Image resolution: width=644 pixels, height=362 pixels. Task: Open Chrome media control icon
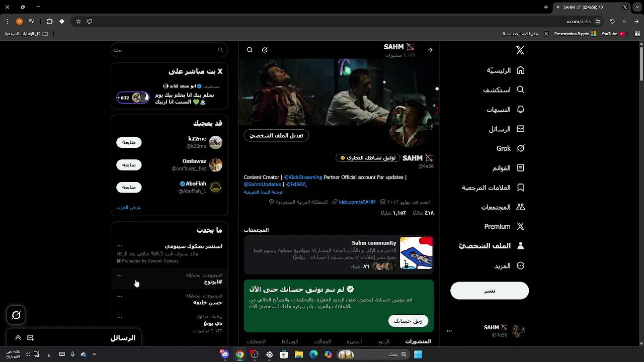pos(31,22)
